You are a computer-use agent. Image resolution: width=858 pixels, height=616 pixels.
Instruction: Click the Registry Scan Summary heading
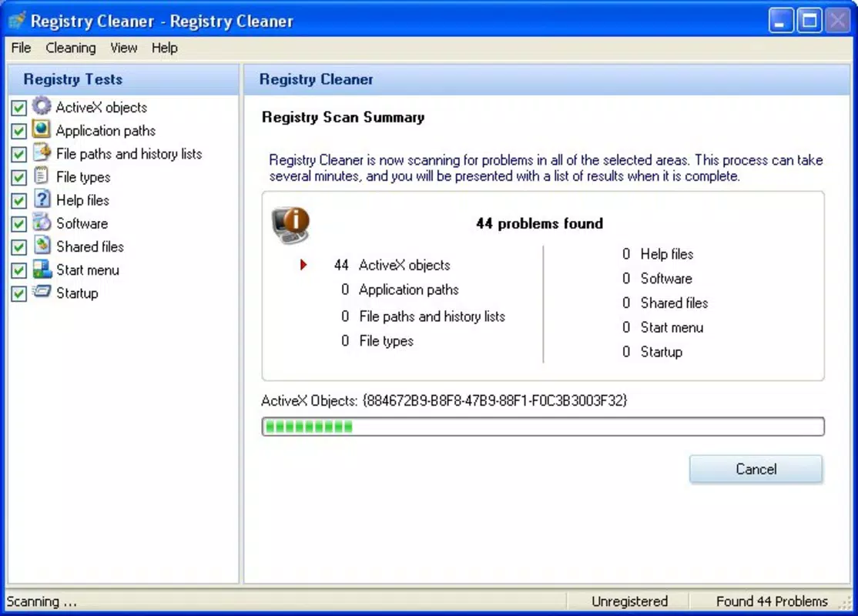click(343, 117)
